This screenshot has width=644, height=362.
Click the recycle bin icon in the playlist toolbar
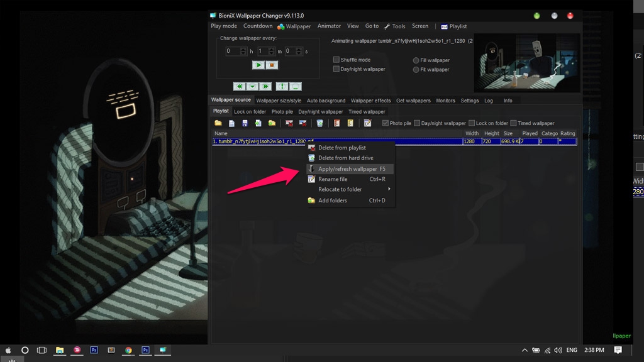tap(319, 123)
